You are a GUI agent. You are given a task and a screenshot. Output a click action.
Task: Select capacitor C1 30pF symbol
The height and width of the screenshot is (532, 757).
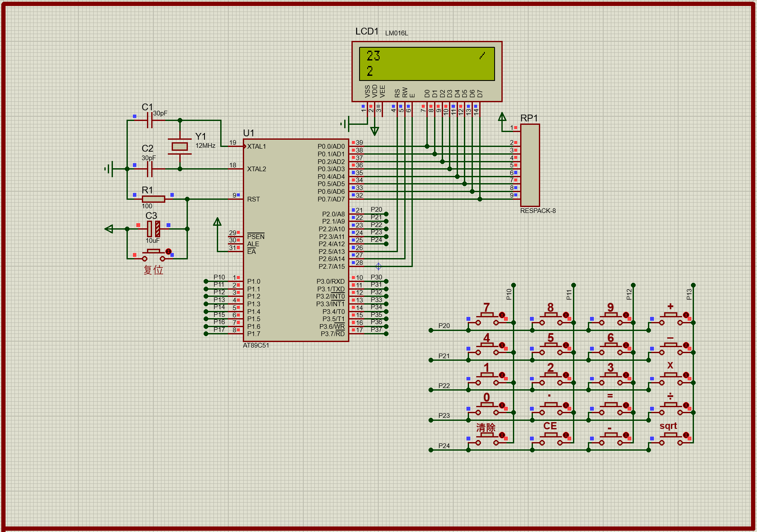pyautogui.click(x=149, y=121)
